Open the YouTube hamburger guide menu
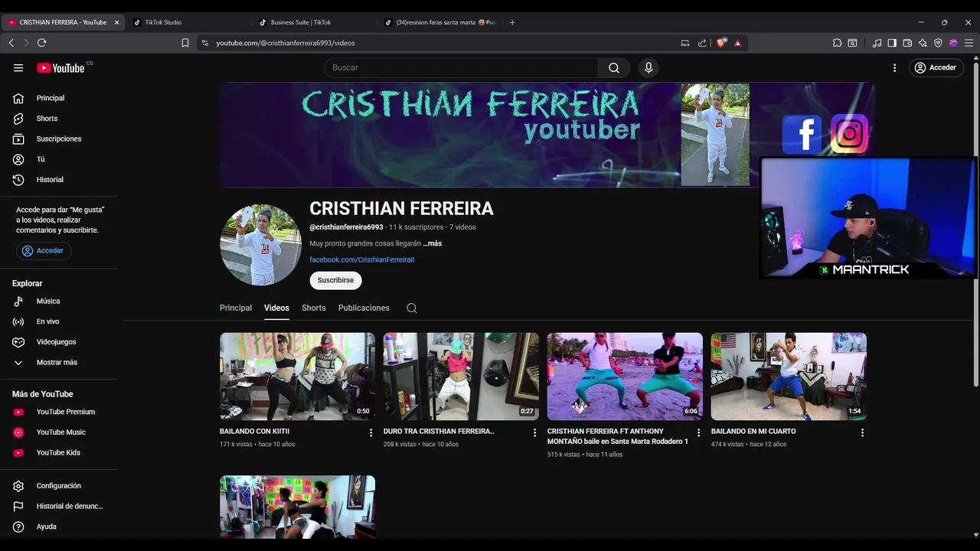This screenshot has width=980, height=551. [x=18, y=67]
